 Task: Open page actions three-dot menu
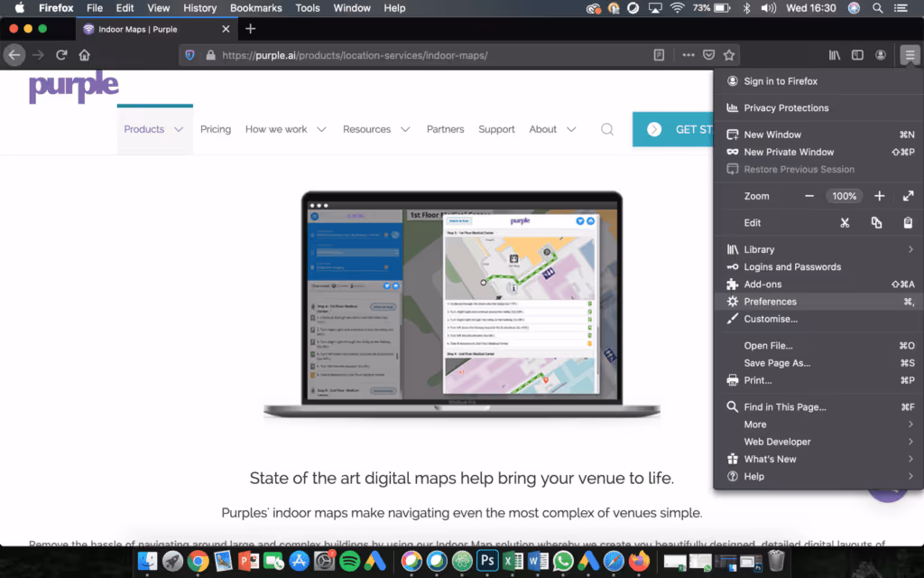click(688, 55)
